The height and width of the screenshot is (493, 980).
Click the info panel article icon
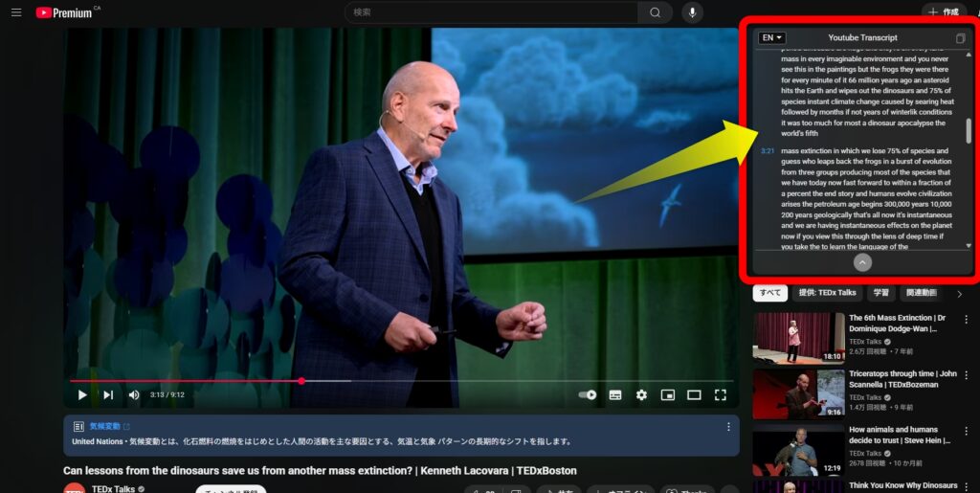pyautogui.click(x=78, y=427)
